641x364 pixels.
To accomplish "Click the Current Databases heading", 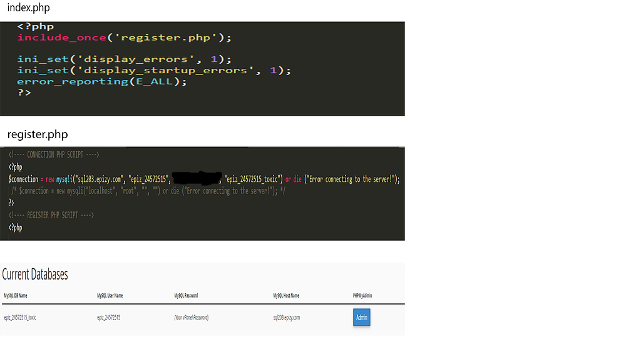I will point(36,274).
